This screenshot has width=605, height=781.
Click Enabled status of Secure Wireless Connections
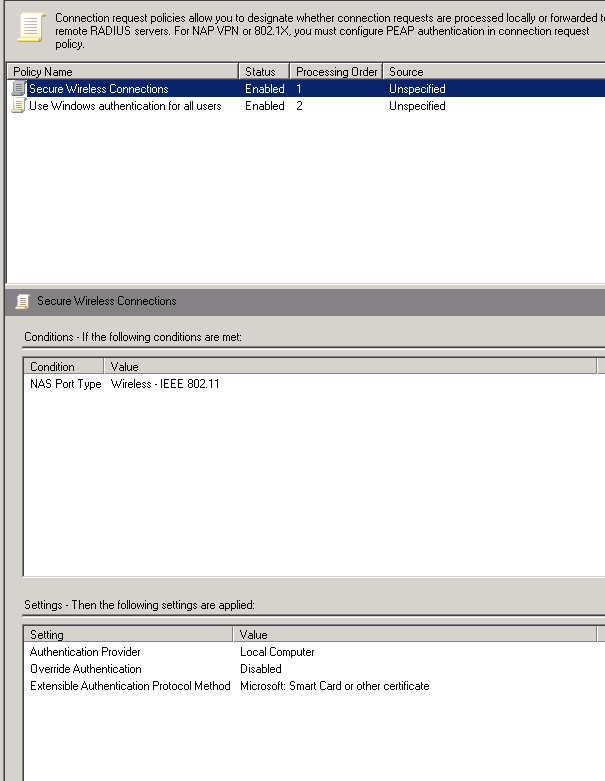[x=264, y=89]
